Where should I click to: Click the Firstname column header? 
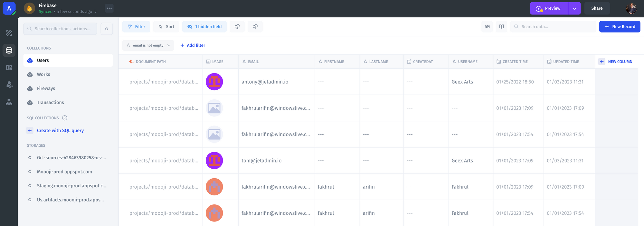pos(337,62)
